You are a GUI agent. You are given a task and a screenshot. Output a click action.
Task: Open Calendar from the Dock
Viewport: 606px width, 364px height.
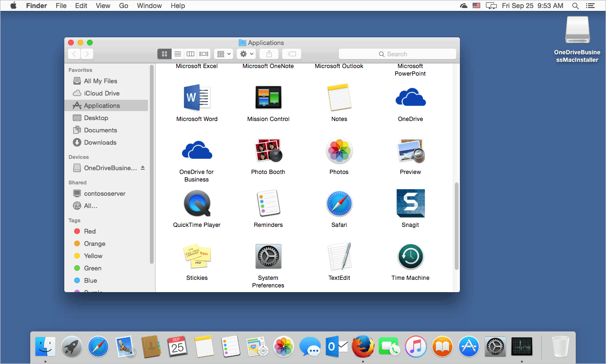pos(178,347)
